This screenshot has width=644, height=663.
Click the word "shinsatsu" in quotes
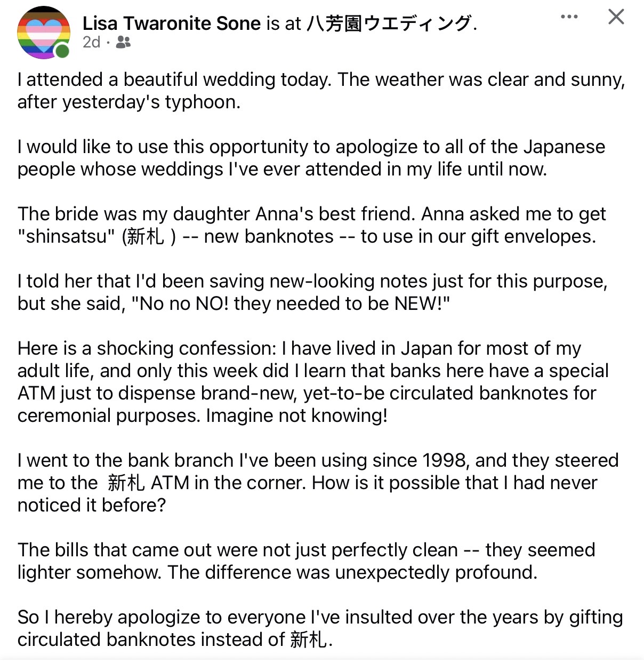tap(66, 236)
